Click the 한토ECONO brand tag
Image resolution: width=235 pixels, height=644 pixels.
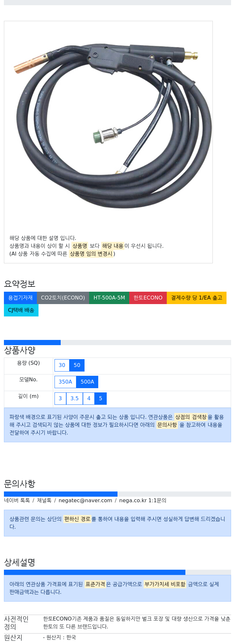tap(148, 298)
